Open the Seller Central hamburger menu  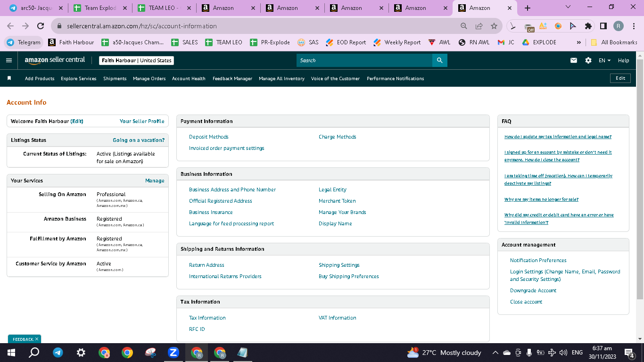pos(9,60)
